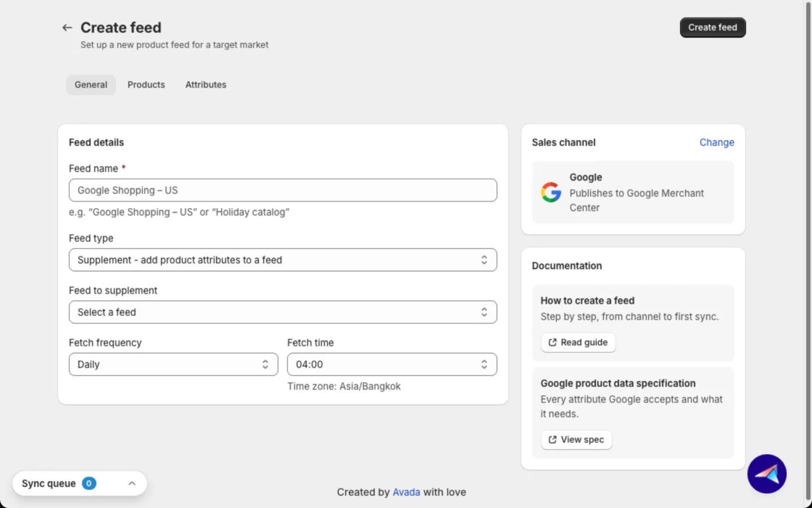This screenshot has width=812, height=508.
Task: Open the Fetch frequency dropdown
Action: coord(174,365)
